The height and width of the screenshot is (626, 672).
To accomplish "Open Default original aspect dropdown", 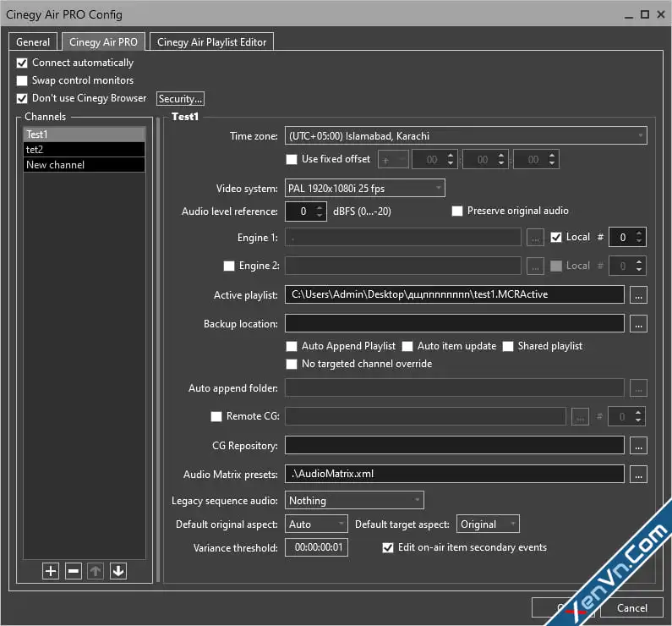I will [316, 524].
